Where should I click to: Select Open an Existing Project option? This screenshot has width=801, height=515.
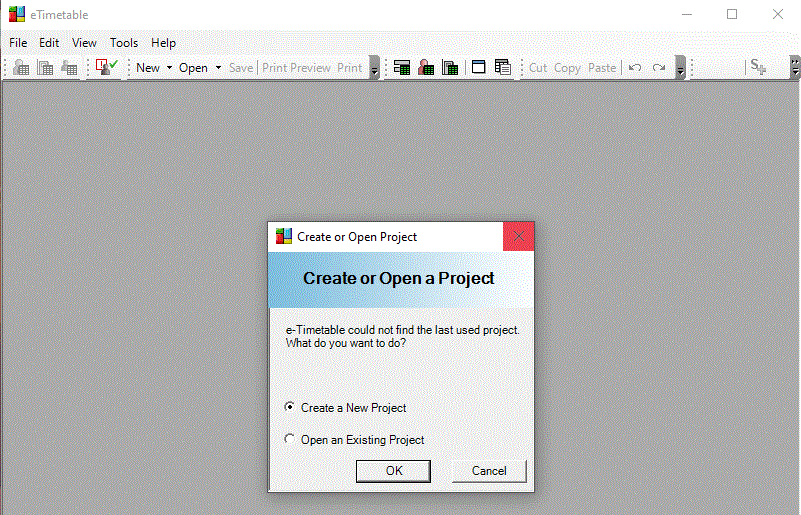(x=355, y=439)
